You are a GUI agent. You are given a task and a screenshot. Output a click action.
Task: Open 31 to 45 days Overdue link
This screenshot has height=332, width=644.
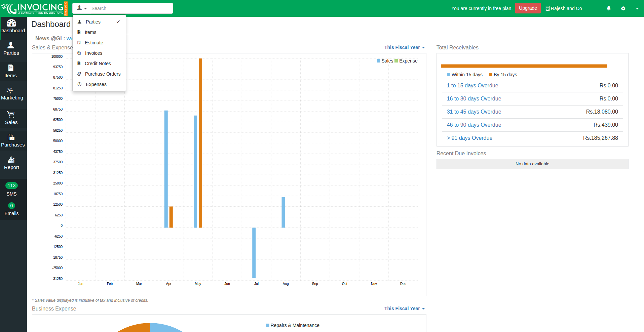coord(474,112)
